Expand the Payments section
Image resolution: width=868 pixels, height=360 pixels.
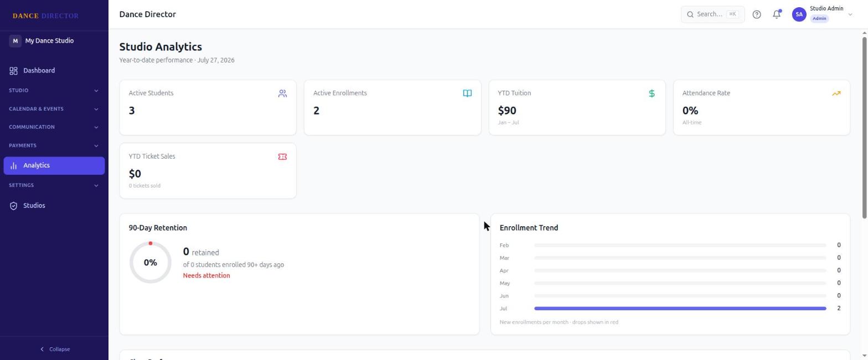click(x=54, y=145)
